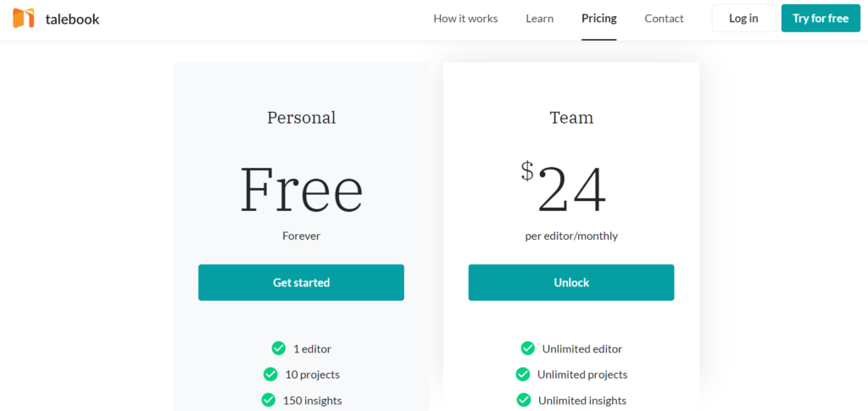This screenshot has height=411, width=868.
Task: Click Get started on Personal plan
Action: pos(301,283)
